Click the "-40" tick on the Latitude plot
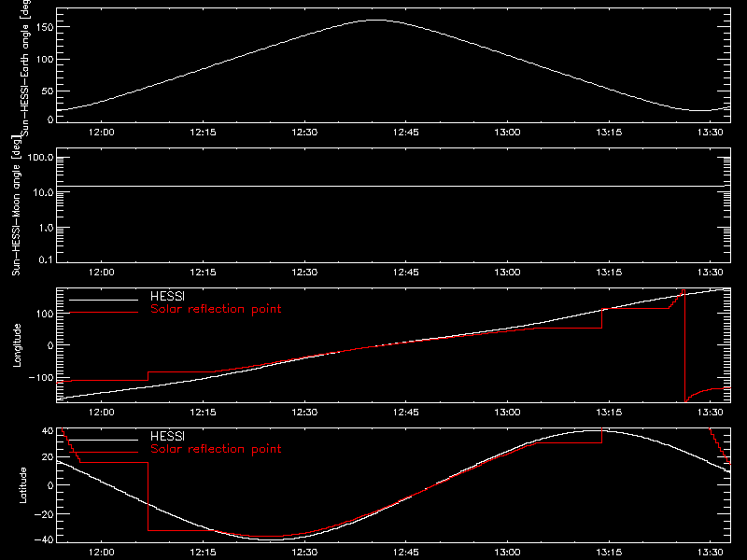747x560 pixels. (44, 539)
